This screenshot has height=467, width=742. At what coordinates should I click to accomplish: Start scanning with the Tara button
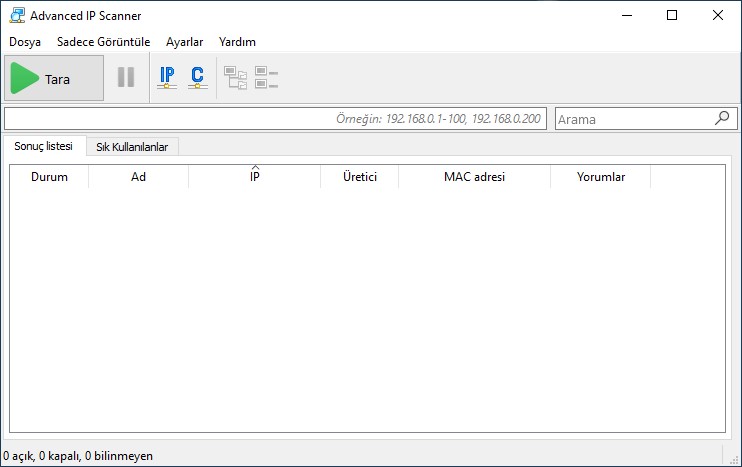(54, 78)
